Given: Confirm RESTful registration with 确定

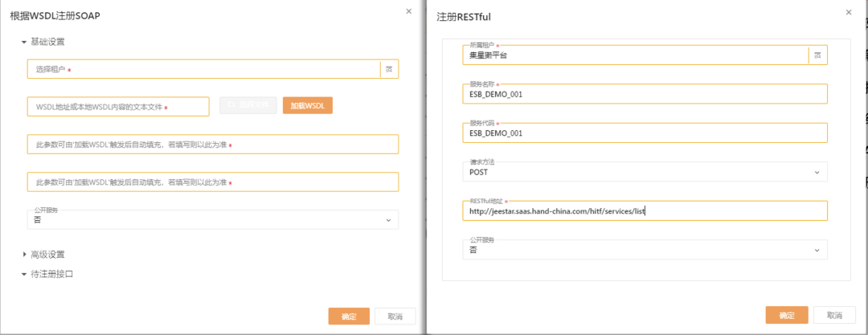Looking at the screenshot, I should [x=786, y=316].
